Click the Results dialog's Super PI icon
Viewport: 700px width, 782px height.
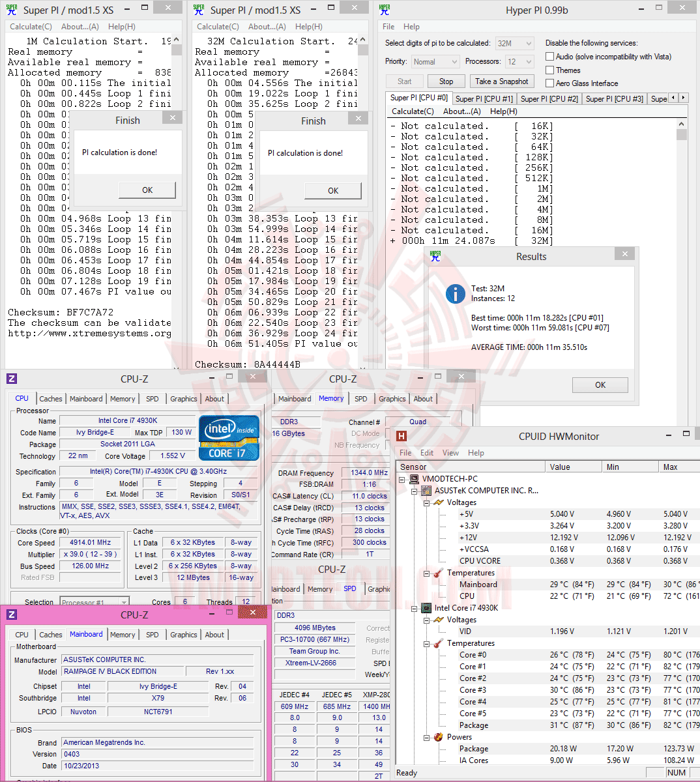coord(435,256)
